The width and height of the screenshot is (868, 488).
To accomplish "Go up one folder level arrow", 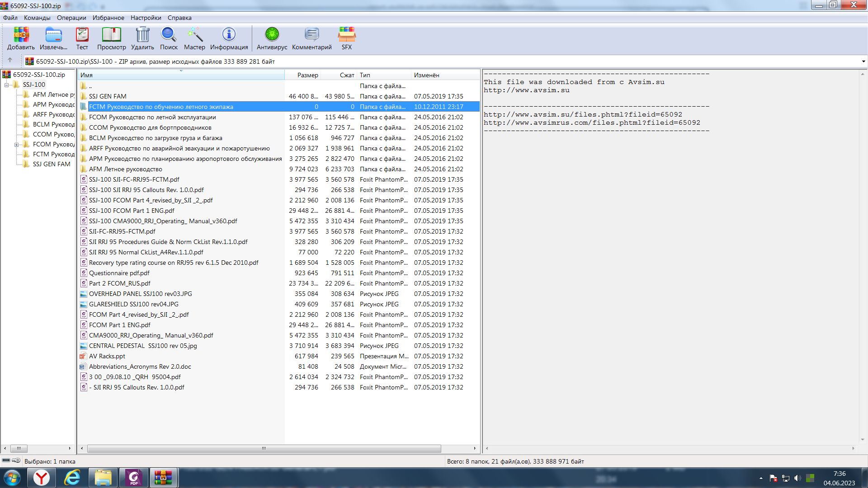I will pyautogui.click(x=10, y=61).
